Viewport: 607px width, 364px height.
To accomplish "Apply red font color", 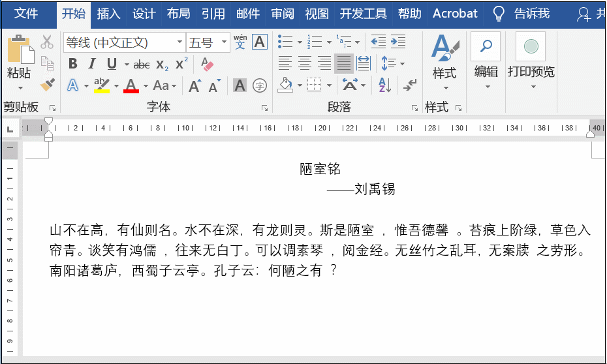I will point(131,85).
